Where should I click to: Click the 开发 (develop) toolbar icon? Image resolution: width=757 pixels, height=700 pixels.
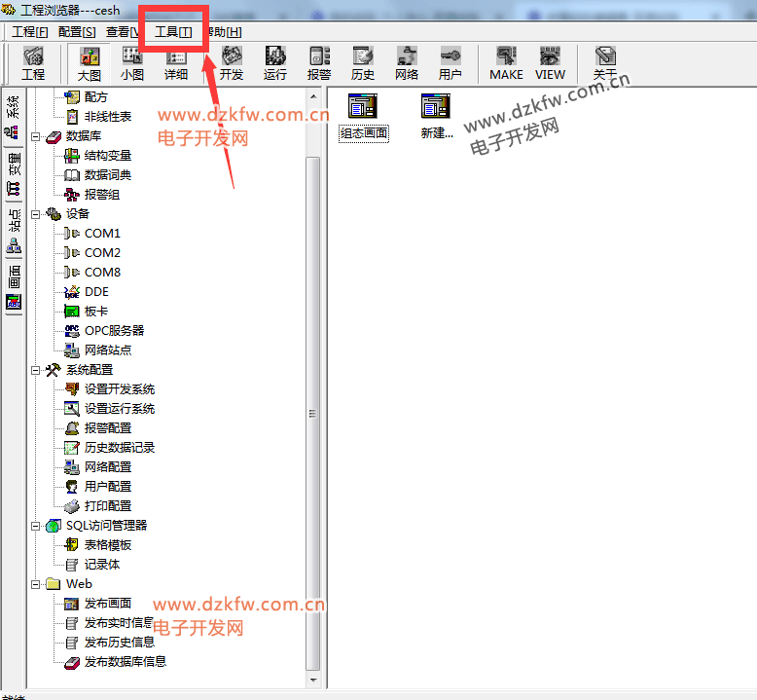pos(232,63)
